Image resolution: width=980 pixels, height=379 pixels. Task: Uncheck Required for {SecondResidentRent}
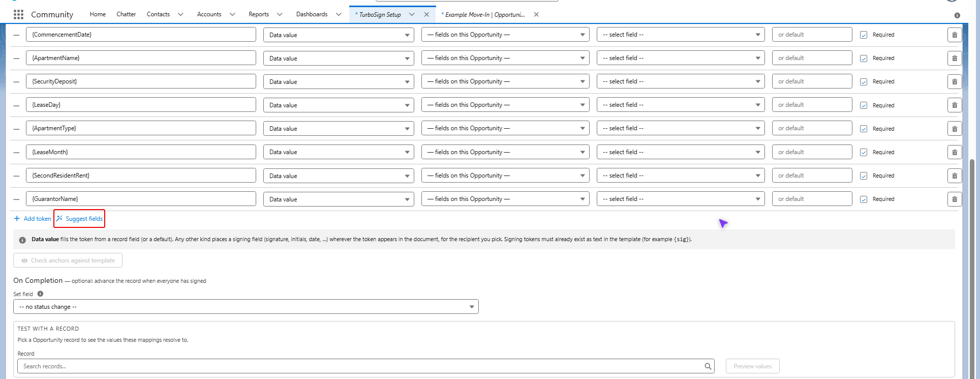(x=864, y=176)
